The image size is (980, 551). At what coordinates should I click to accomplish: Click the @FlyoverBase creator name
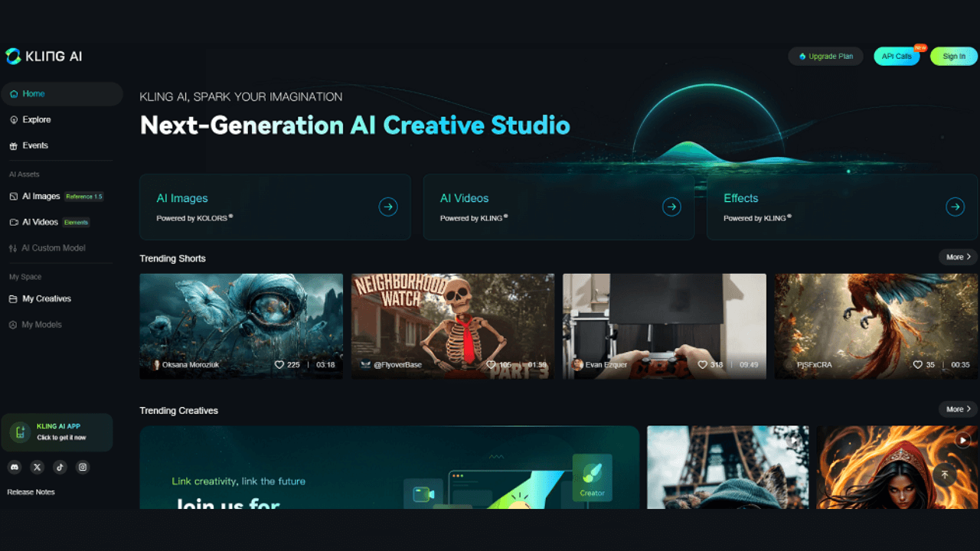pyautogui.click(x=397, y=365)
